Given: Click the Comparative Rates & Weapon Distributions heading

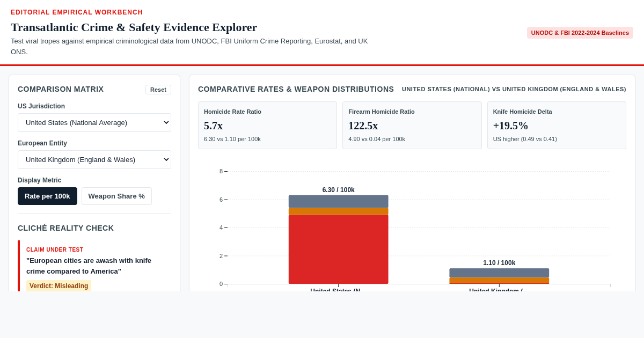Looking at the screenshot, I should [296, 89].
